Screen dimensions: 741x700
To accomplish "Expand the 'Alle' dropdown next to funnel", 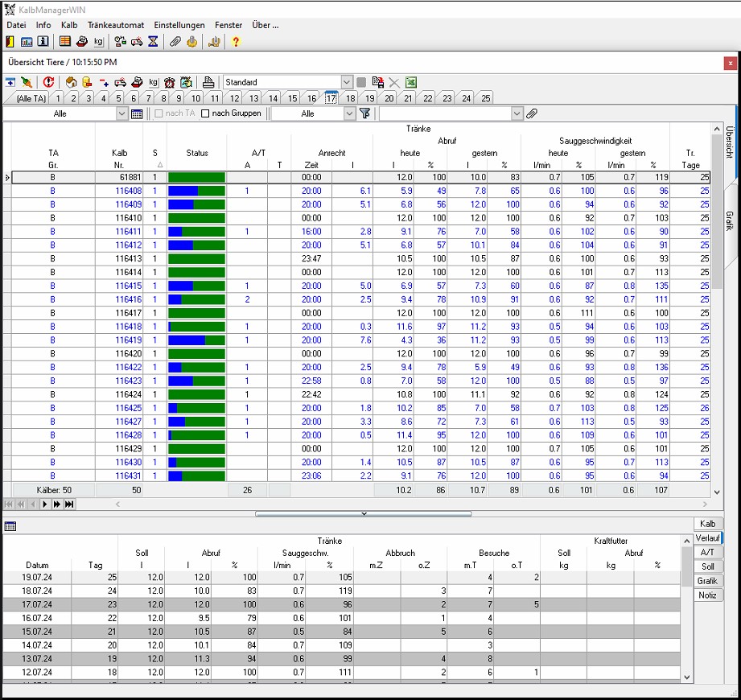I will tap(349, 113).
